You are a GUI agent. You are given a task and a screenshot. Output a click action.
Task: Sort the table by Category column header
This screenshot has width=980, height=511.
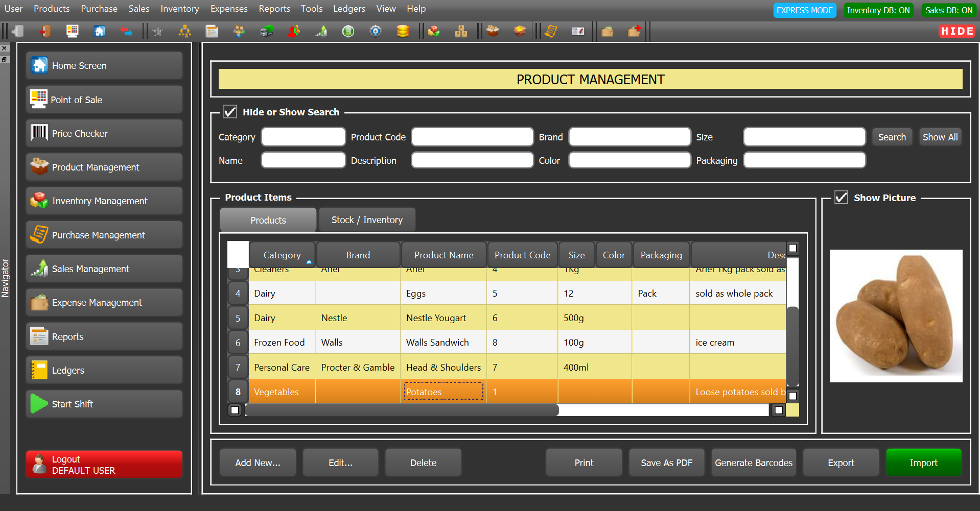(x=282, y=255)
